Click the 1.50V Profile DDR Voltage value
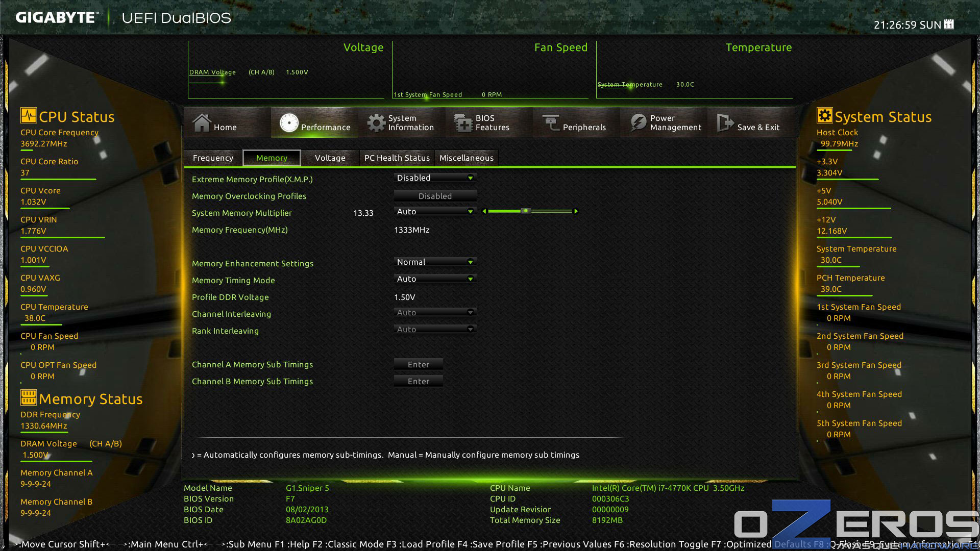 tap(404, 297)
